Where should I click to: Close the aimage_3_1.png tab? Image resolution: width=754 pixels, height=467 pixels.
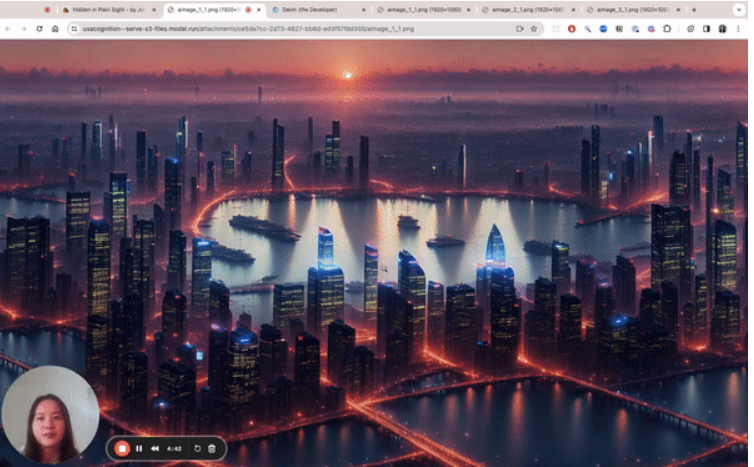click(x=678, y=9)
